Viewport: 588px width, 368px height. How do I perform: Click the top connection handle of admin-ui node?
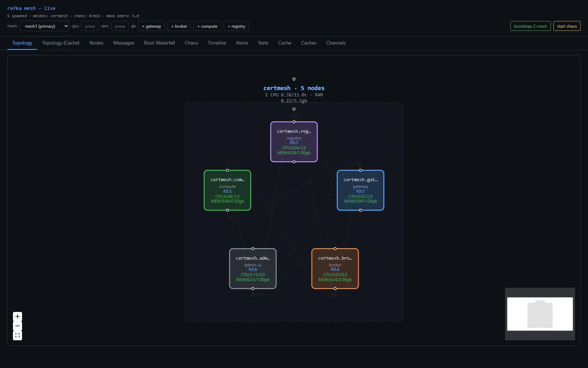pyautogui.click(x=253, y=248)
